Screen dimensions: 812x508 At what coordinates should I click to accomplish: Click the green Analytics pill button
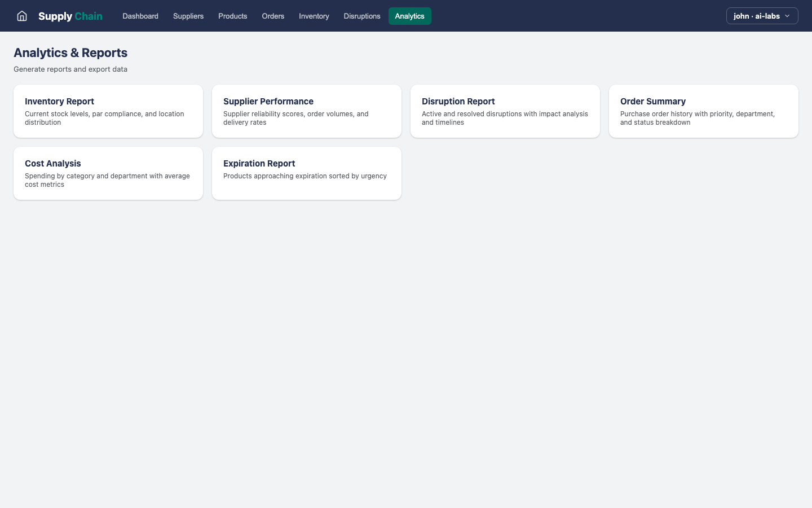tap(410, 16)
